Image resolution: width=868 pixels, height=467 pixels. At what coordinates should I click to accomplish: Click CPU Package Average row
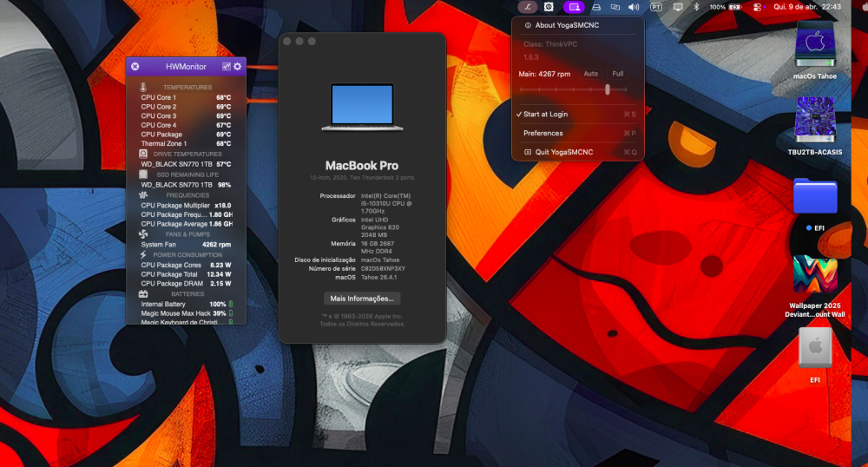(186, 224)
